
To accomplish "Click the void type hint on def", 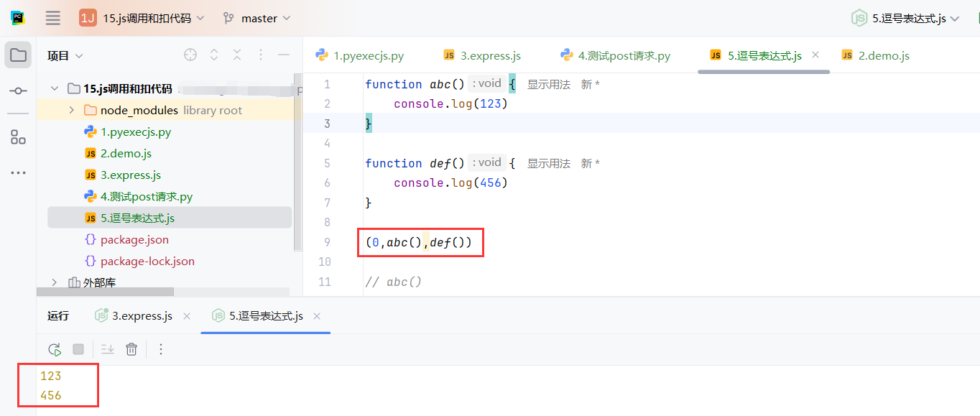I will pyautogui.click(x=487, y=162).
